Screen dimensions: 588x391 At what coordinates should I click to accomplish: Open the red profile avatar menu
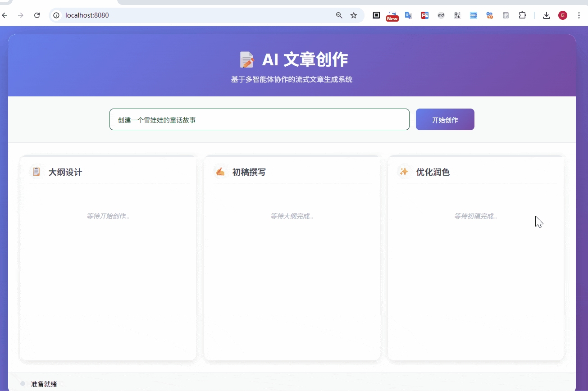(x=563, y=15)
